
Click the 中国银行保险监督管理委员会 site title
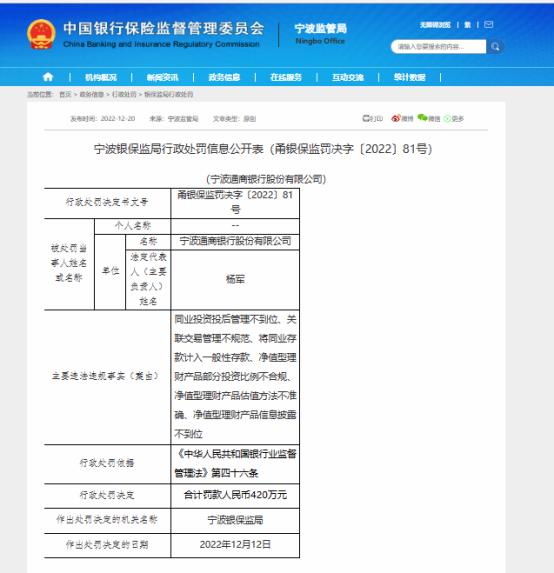(x=163, y=29)
